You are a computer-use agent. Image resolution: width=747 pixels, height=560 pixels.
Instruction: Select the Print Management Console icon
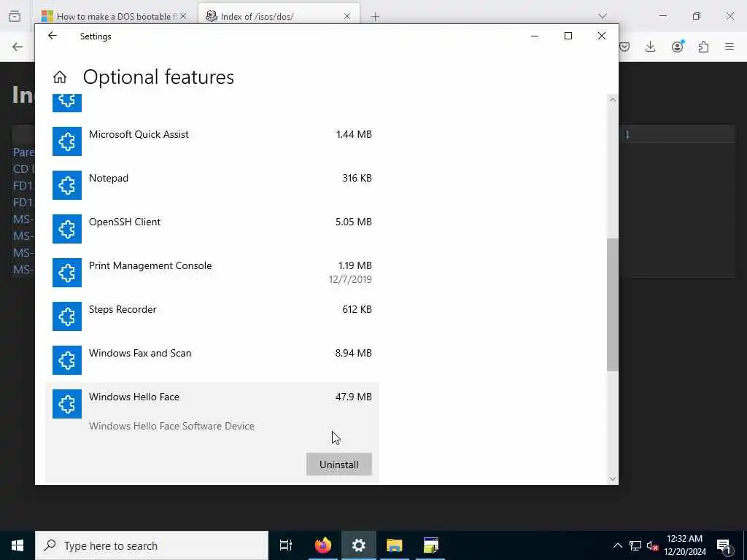[x=66, y=273]
